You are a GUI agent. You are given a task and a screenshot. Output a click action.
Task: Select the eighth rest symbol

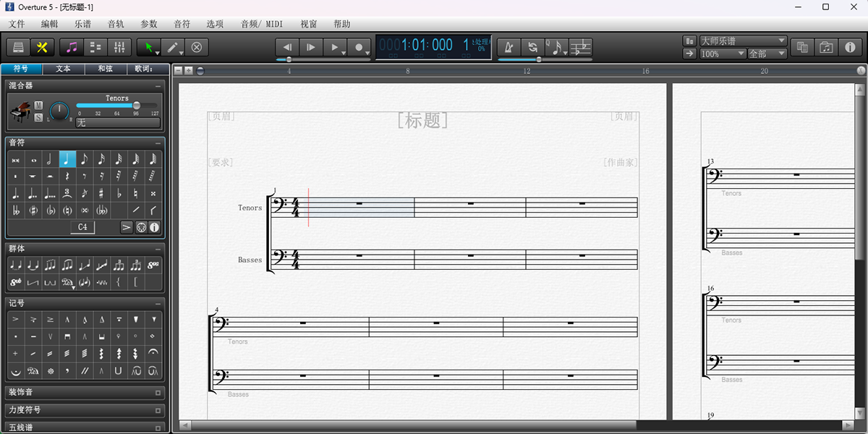pyautogui.click(x=85, y=176)
